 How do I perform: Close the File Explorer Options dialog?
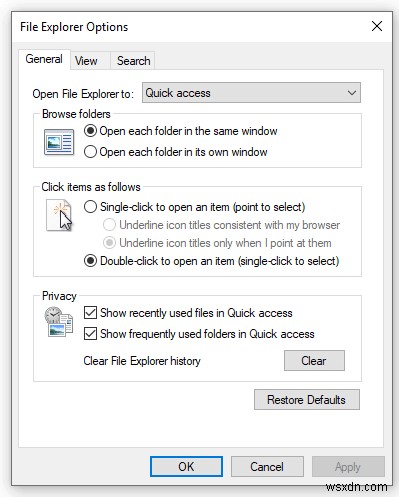click(x=377, y=26)
